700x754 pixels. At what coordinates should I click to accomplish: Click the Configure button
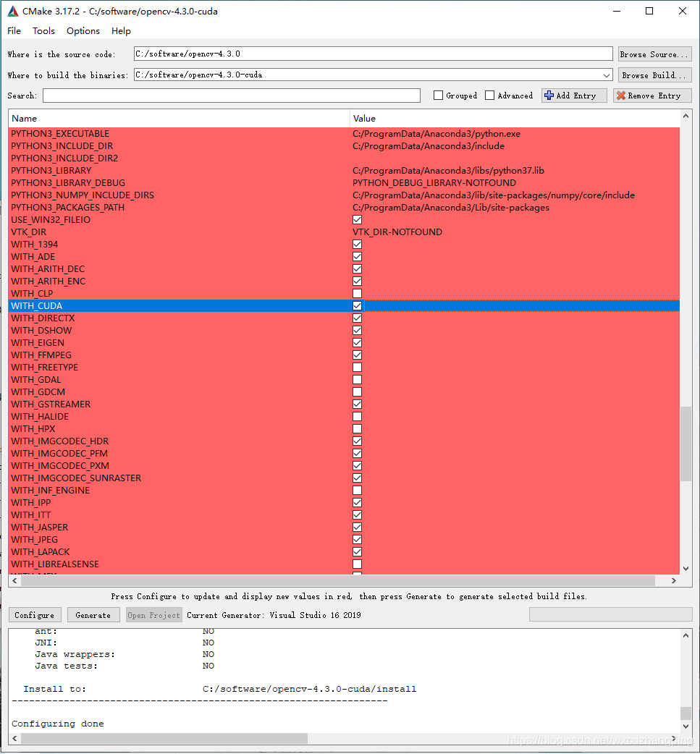(x=35, y=615)
